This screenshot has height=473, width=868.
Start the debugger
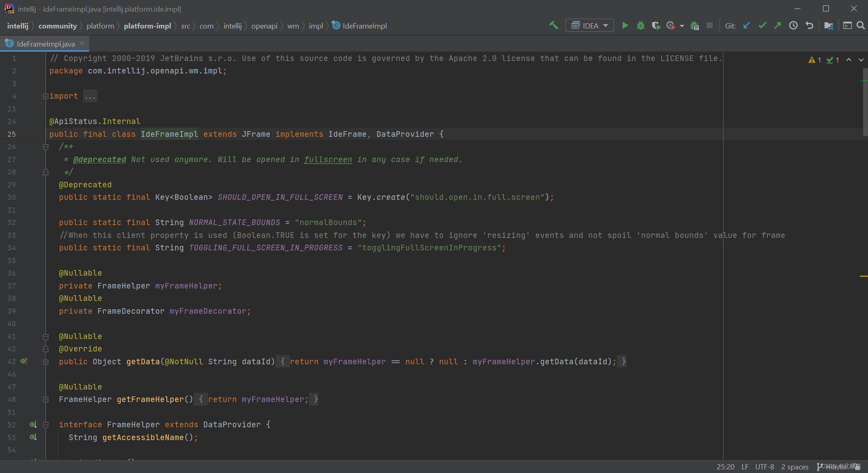(640, 25)
